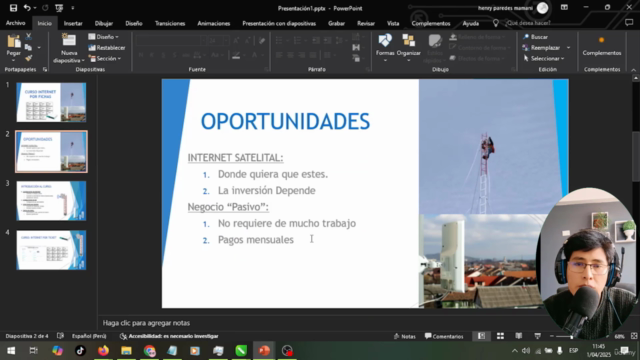
Task: Fit slide to current window icon
Action: pos(634,336)
